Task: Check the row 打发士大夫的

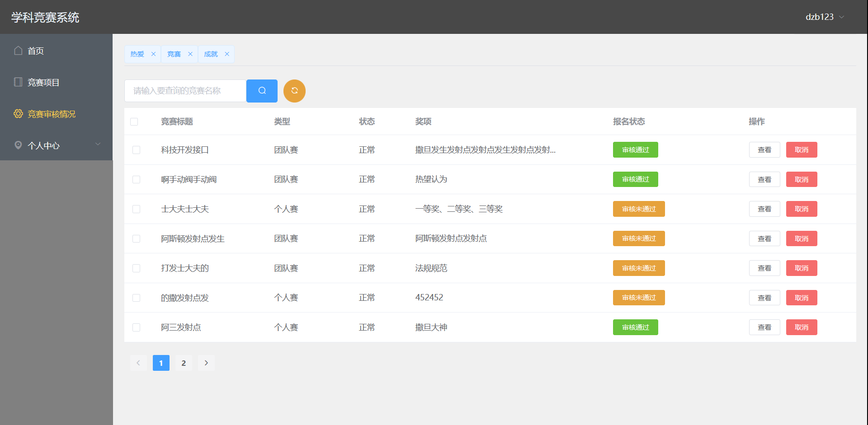Action: (x=136, y=268)
